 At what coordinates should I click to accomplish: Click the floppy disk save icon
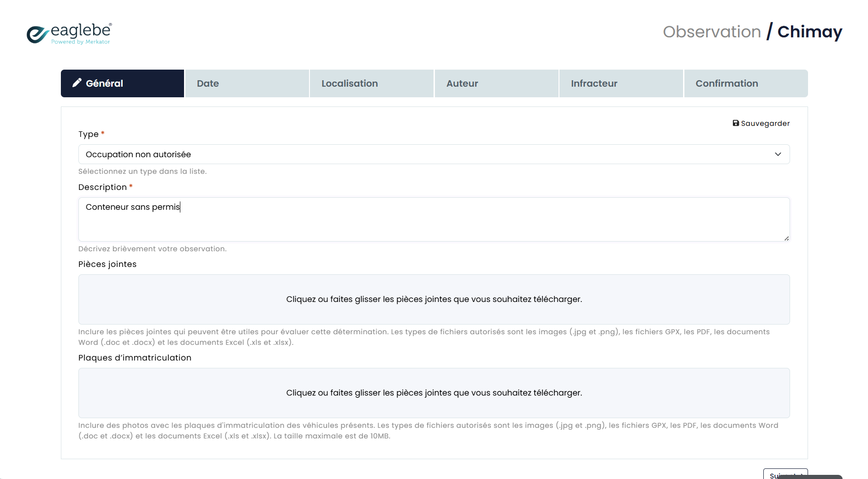[736, 123]
